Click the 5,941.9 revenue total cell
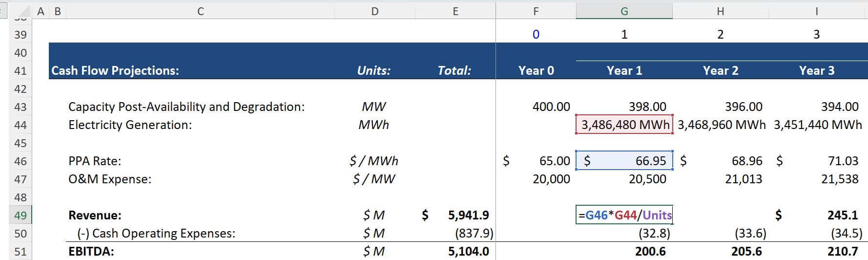868x260 pixels. pos(455,216)
